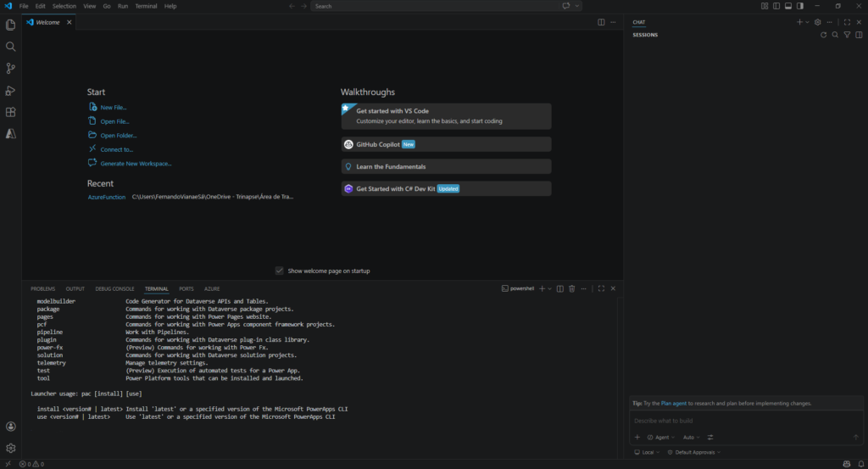Open the Chat panel More Actions ellipsis

coord(829,22)
